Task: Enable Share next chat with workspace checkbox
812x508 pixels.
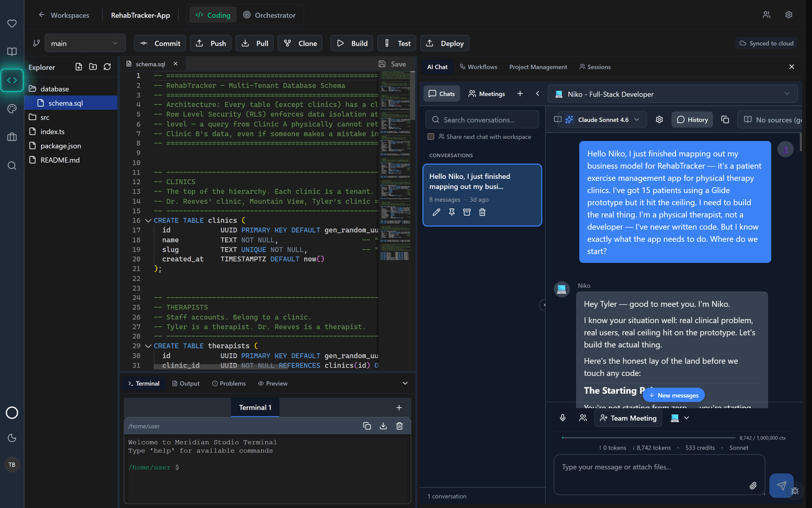Action: click(x=431, y=137)
